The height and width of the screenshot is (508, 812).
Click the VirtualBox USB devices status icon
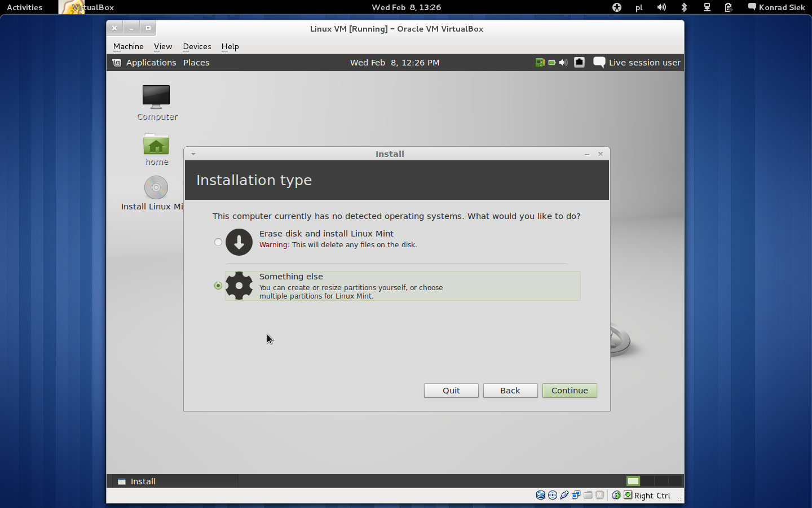pos(564,495)
